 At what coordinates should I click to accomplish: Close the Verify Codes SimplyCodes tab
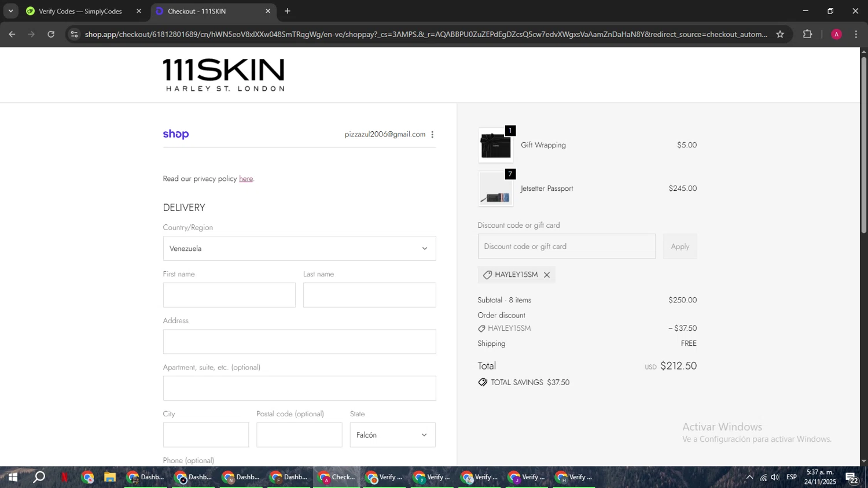tap(139, 11)
